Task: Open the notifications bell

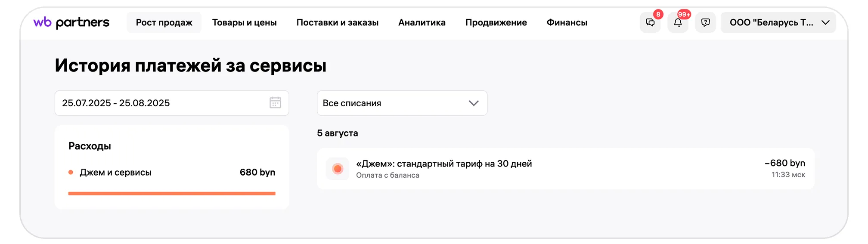Action: click(x=678, y=22)
